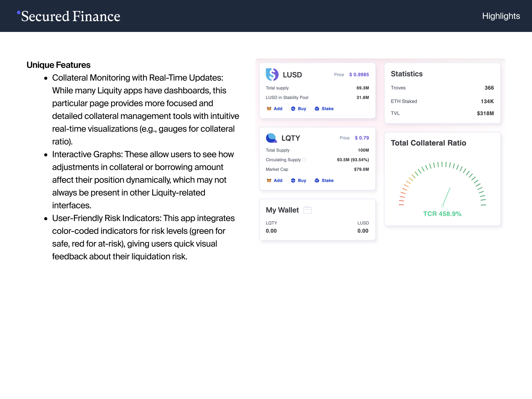Click the Market Cap label
The height and width of the screenshot is (399, 532).
point(277,169)
